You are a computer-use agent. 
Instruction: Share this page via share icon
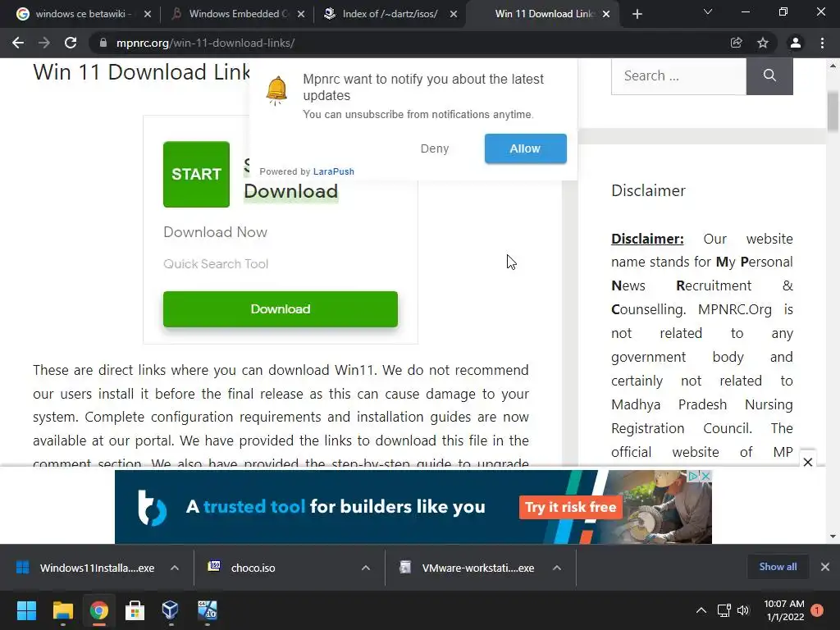[736, 43]
